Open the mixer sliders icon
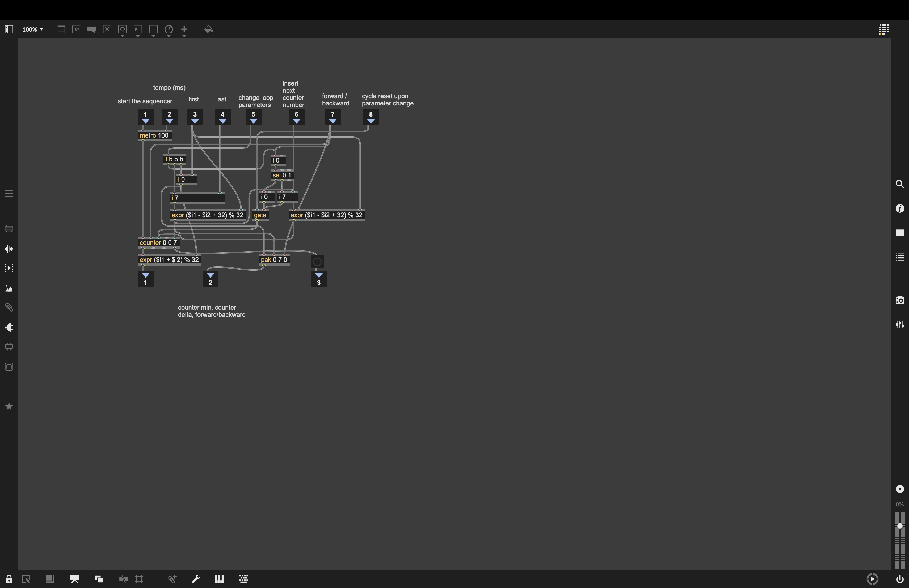Viewport: 909px width, 588px height. (900, 324)
